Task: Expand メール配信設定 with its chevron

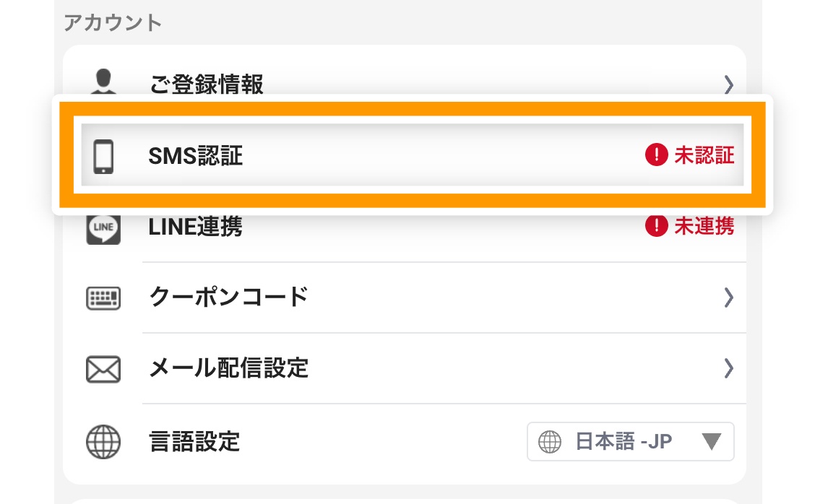Action: click(730, 369)
